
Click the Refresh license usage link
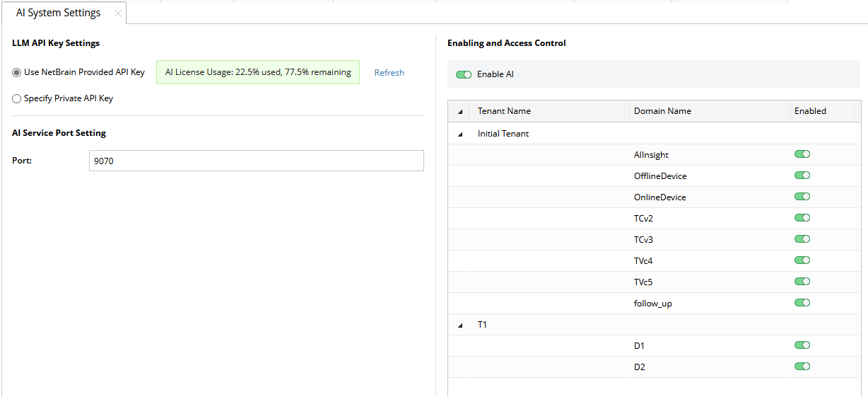coord(389,73)
